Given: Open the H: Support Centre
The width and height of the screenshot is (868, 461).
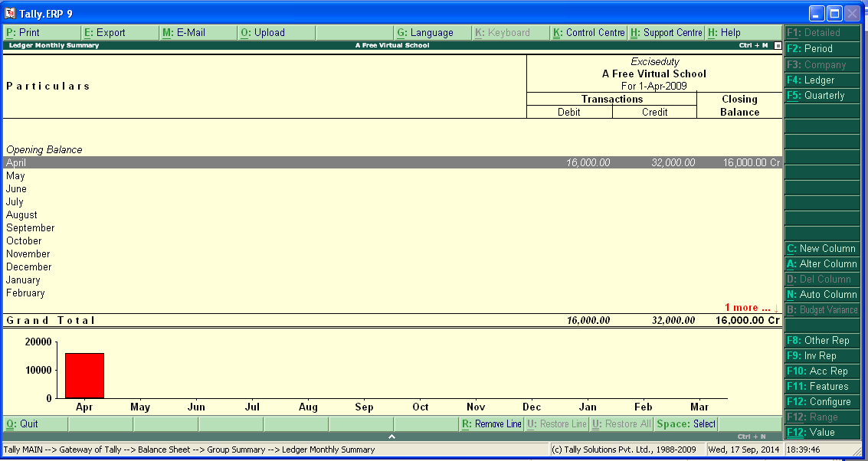Looking at the screenshot, I should point(666,33).
